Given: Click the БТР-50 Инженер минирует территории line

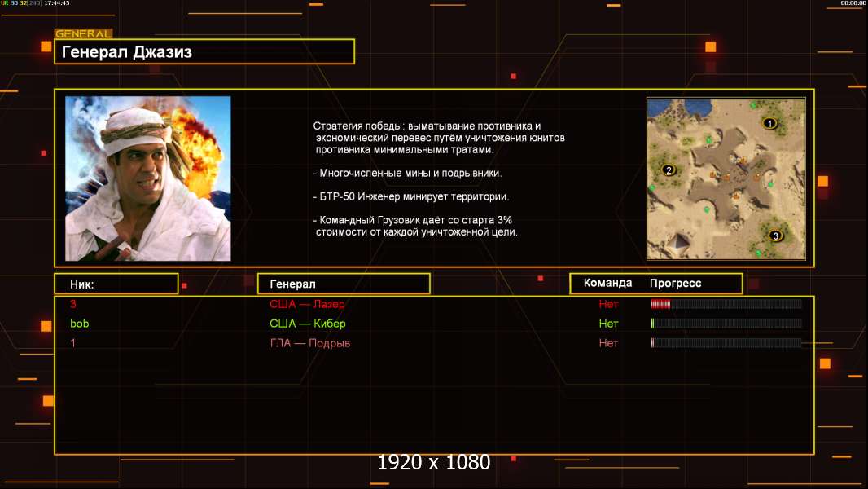Looking at the screenshot, I should coord(410,196).
